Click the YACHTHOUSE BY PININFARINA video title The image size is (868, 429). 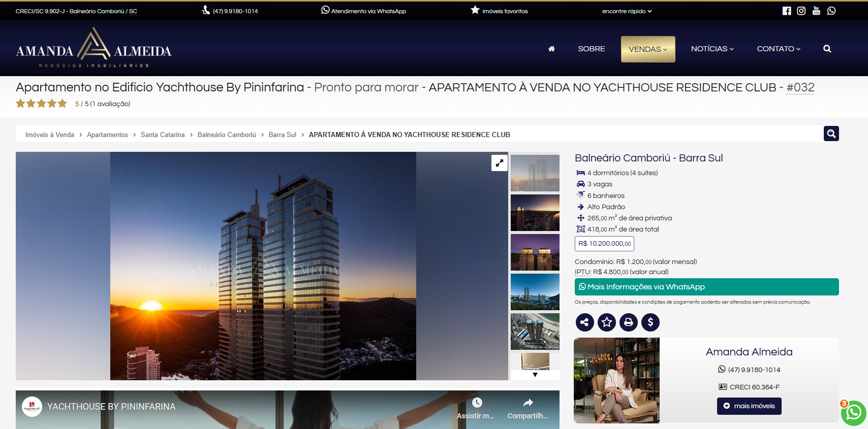(111, 407)
